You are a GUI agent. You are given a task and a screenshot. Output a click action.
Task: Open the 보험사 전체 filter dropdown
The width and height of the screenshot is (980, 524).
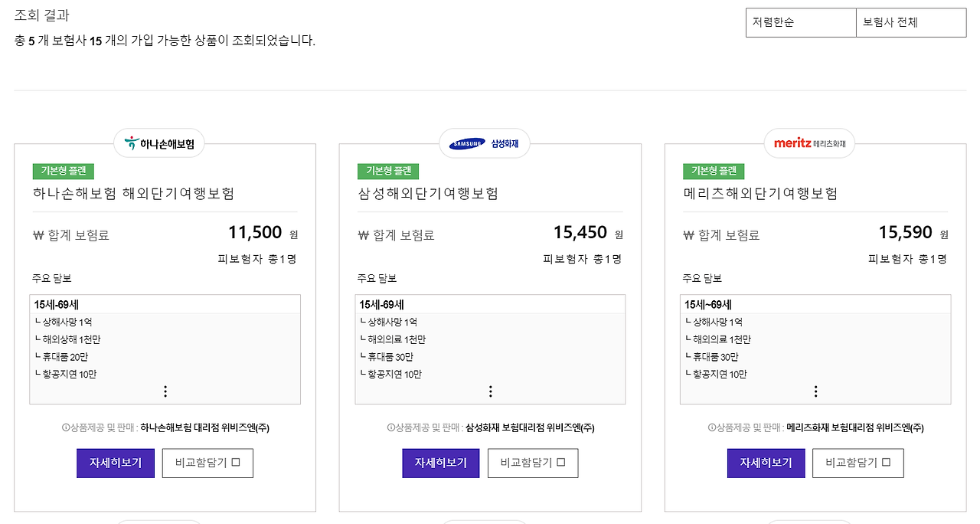pos(911,22)
